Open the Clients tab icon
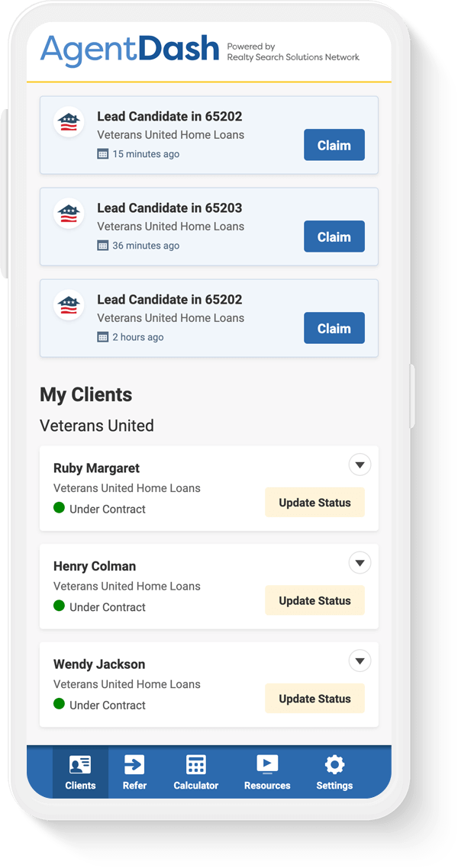 (80, 765)
